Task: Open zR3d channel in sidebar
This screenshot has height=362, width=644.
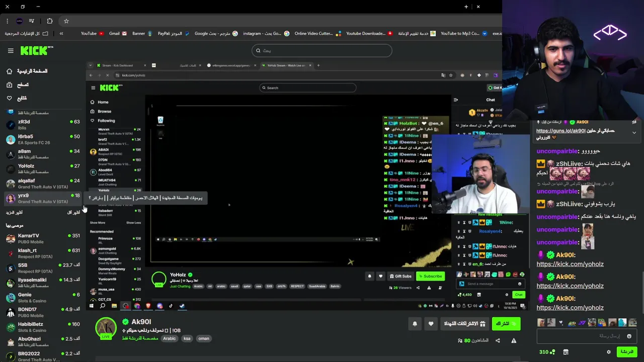Action: pyautogui.click(x=42, y=125)
